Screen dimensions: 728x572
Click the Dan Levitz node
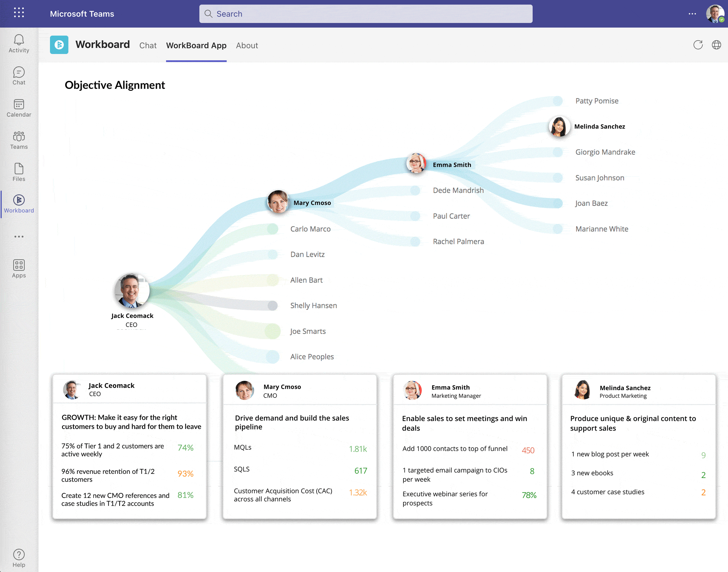coord(273,254)
